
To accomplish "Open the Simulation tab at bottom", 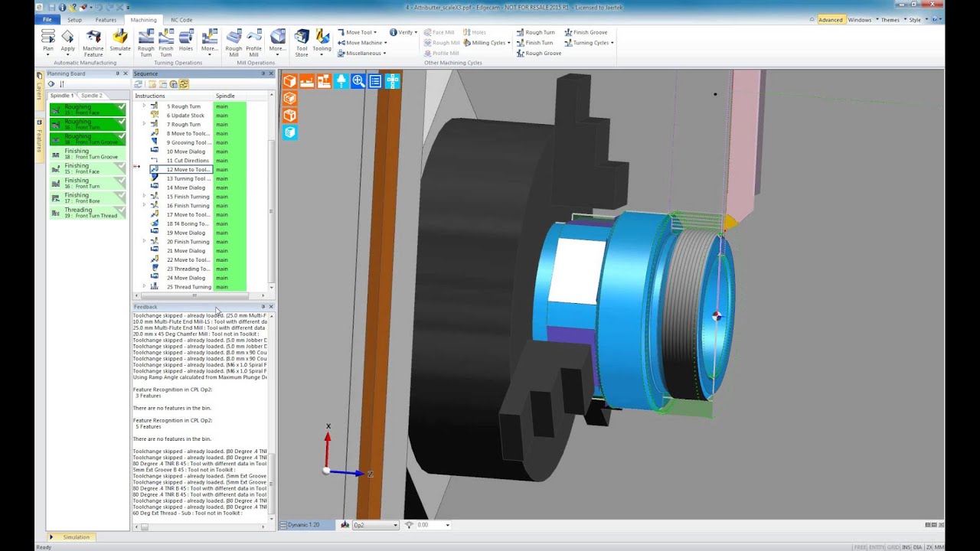I will [x=71, y=537].
